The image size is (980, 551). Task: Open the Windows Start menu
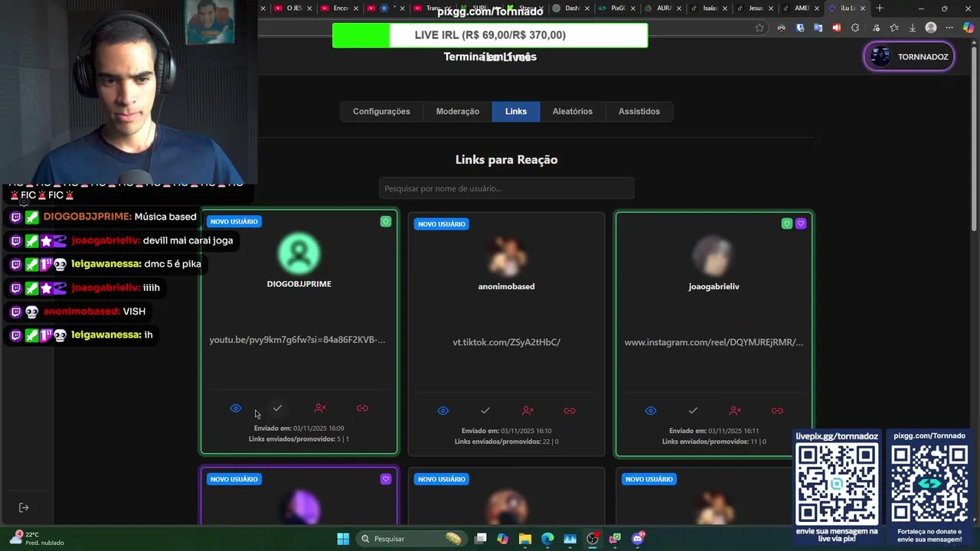(x=343, y=539)
